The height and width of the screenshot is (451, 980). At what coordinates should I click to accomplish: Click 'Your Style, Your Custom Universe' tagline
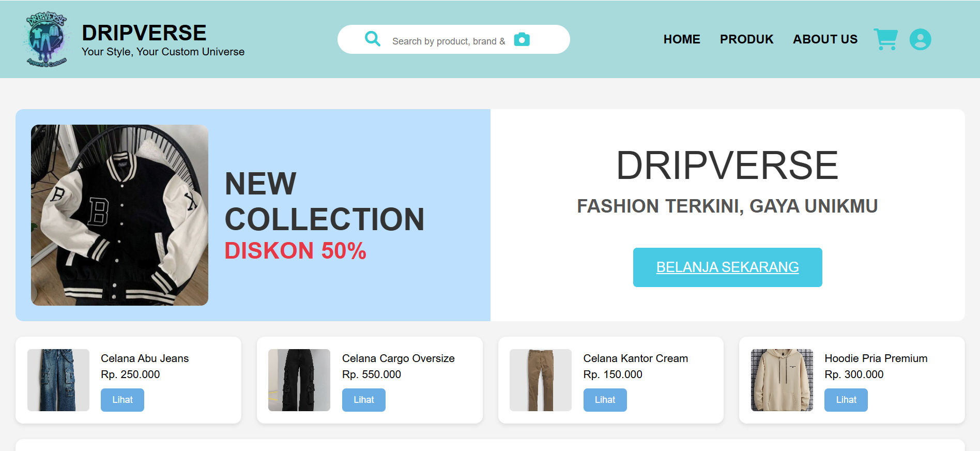pos(163,52)
